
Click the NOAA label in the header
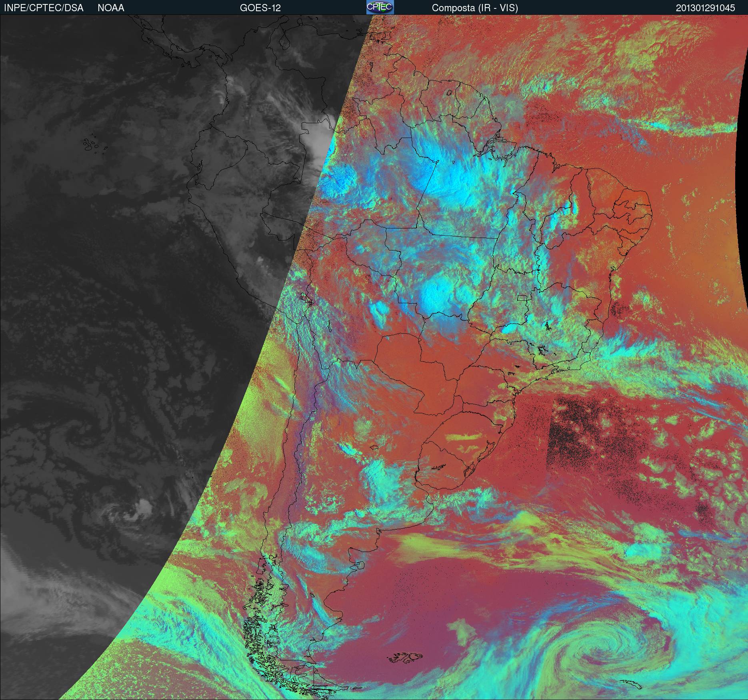111,8
